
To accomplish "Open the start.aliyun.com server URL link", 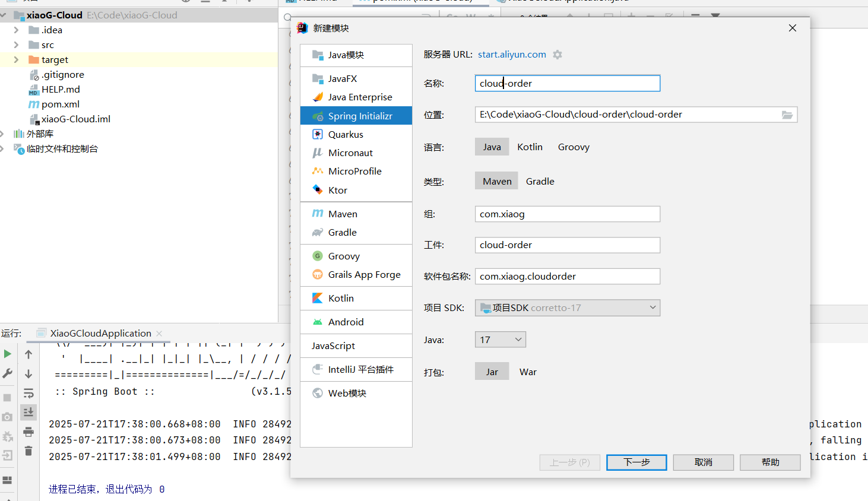I will tap(512, 55).
